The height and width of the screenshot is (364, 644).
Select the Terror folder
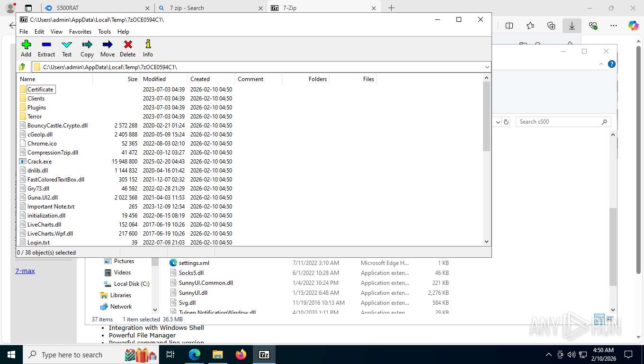[35, 117]
